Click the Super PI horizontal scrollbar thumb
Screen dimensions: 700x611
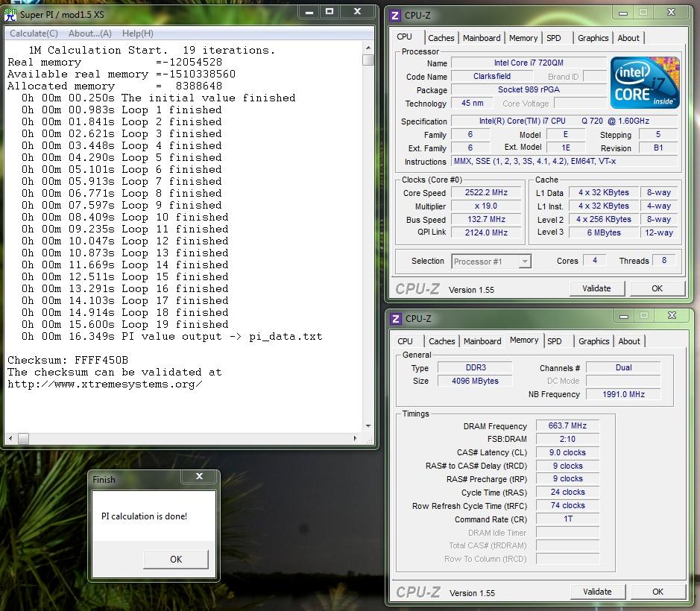pos(23,439)
